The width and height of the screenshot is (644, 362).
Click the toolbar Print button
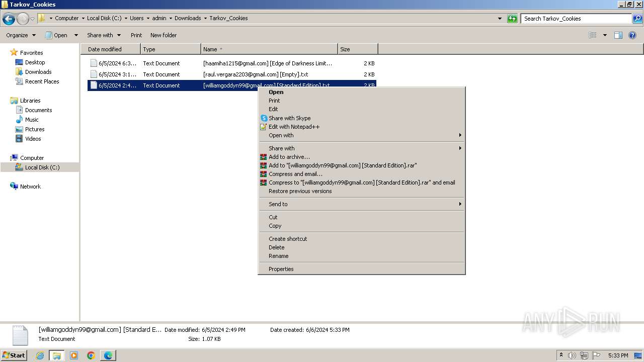[136, 35]
